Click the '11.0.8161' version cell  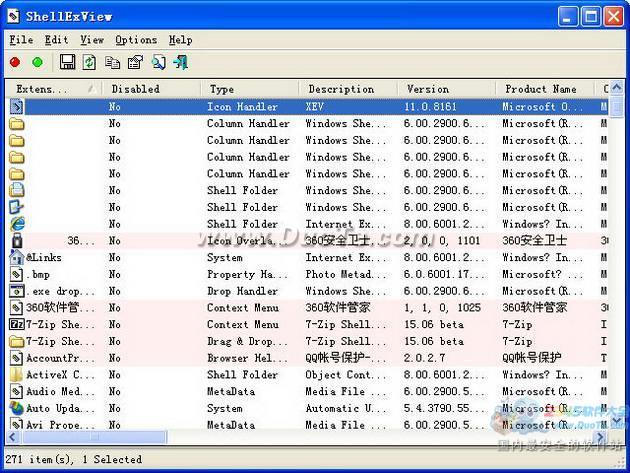point(430,106)
